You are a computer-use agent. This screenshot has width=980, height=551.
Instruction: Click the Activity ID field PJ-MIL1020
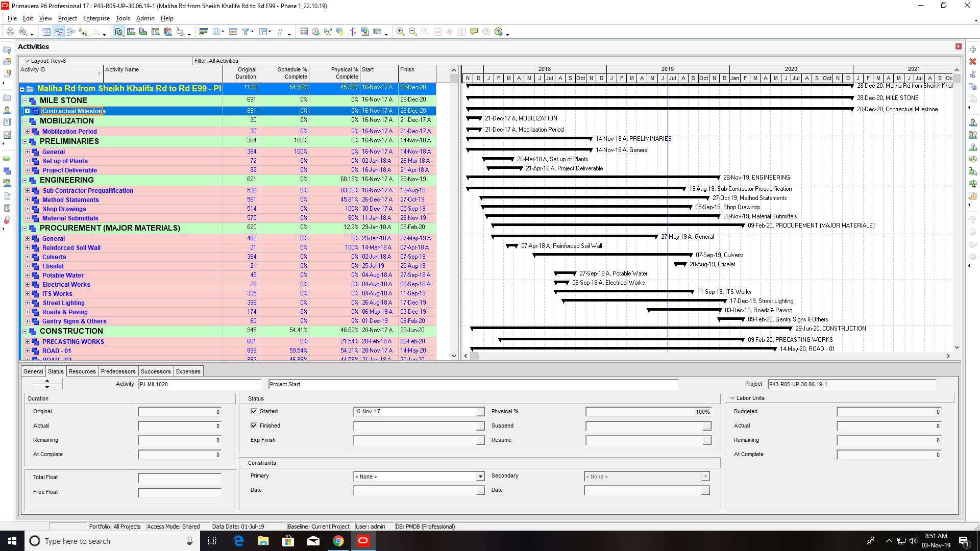click(x=200, y=384)
